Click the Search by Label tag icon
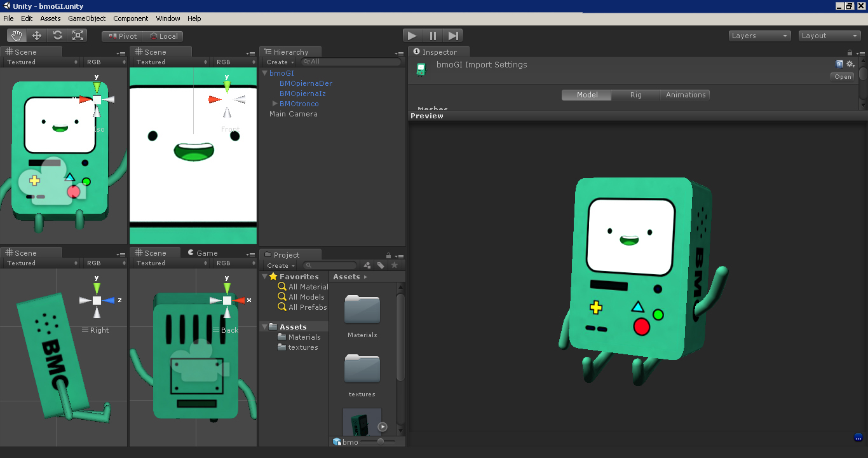The width and height of the screenshot is (868, 458). tap(381, 265)
